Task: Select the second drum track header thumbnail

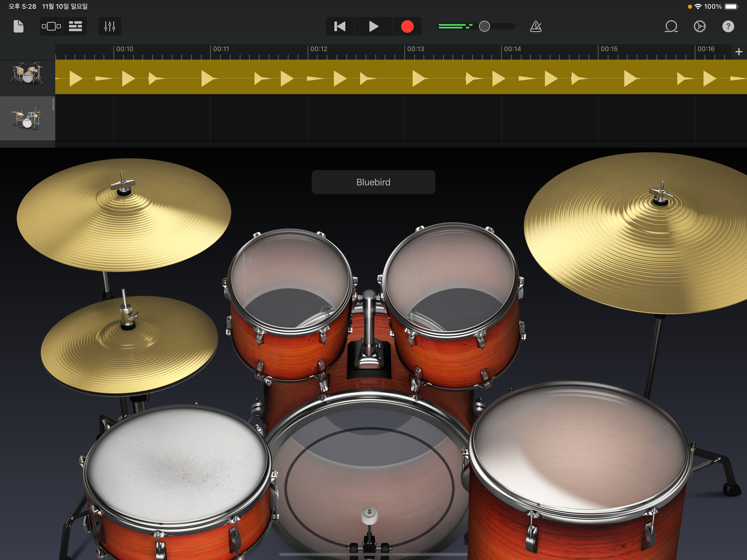Action: [x=27, y=118]
